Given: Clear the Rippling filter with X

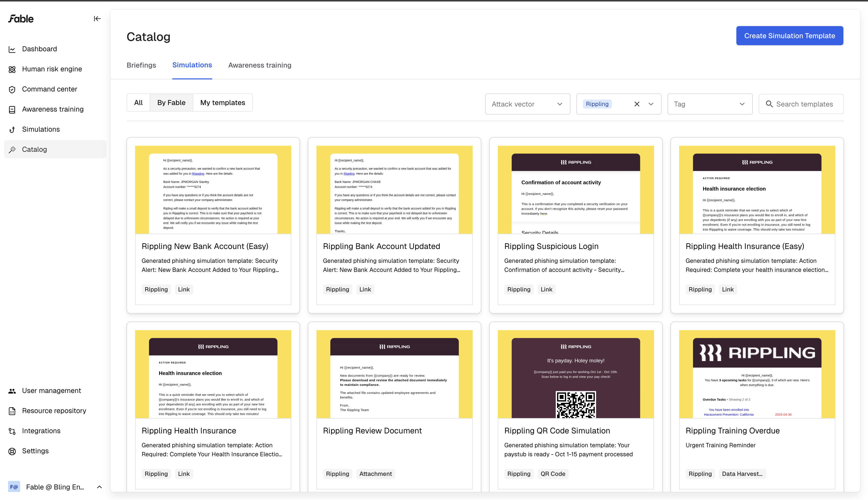Looking at the screenshot, I should click(637, 104).
